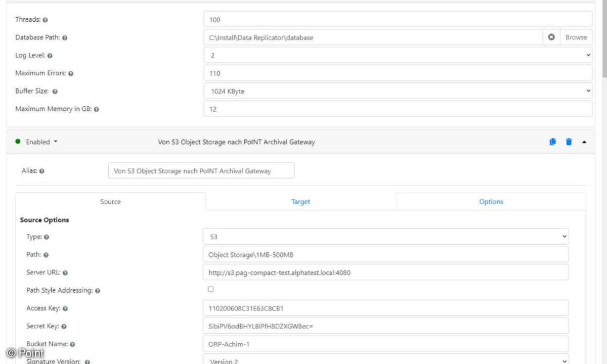
Task: Show help for the Bucket Name field
Action: 72,344
